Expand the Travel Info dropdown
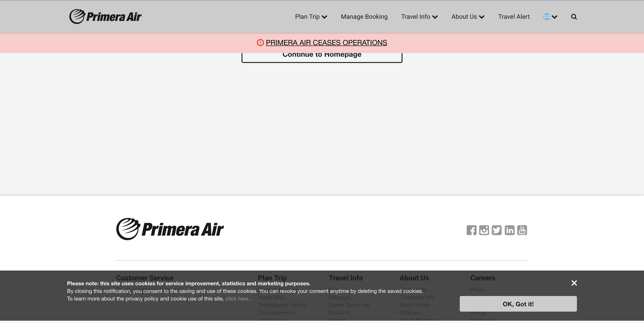Image resolution: width=644 pixels, height=321 pixels. (x=419, y=17)
